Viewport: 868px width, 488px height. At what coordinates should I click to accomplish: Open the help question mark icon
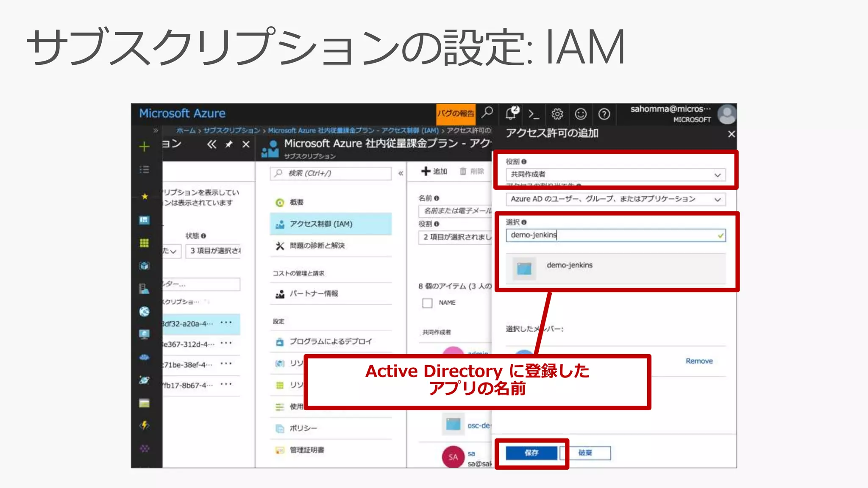[x=604, y=114]
